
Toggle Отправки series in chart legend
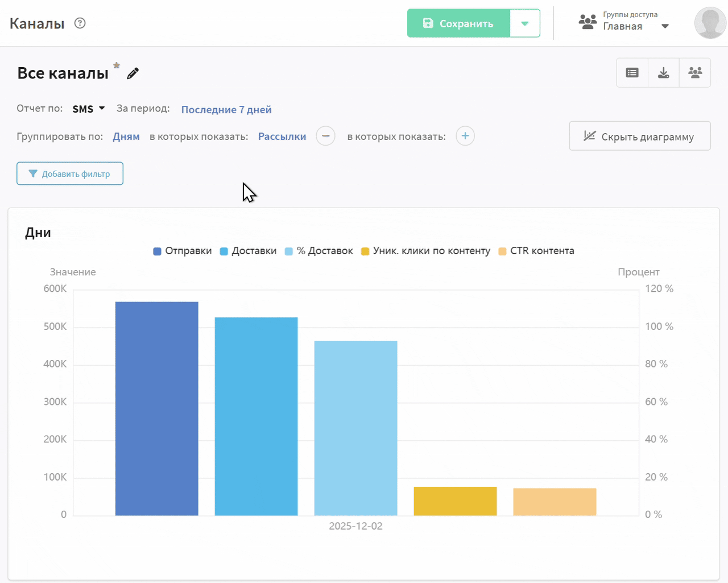pyautogui.click(x=183, y=251)
